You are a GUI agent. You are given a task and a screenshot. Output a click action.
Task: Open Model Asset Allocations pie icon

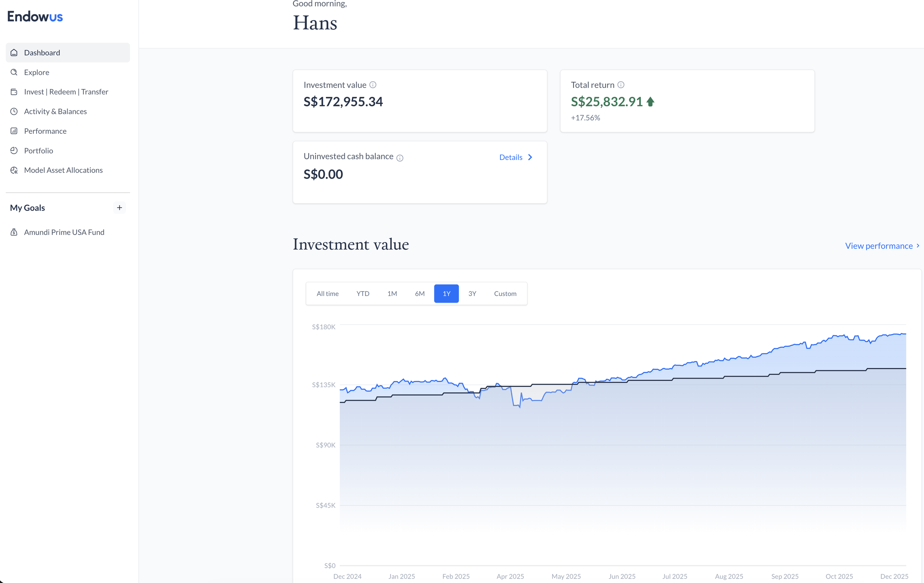[x=14, y=170]
